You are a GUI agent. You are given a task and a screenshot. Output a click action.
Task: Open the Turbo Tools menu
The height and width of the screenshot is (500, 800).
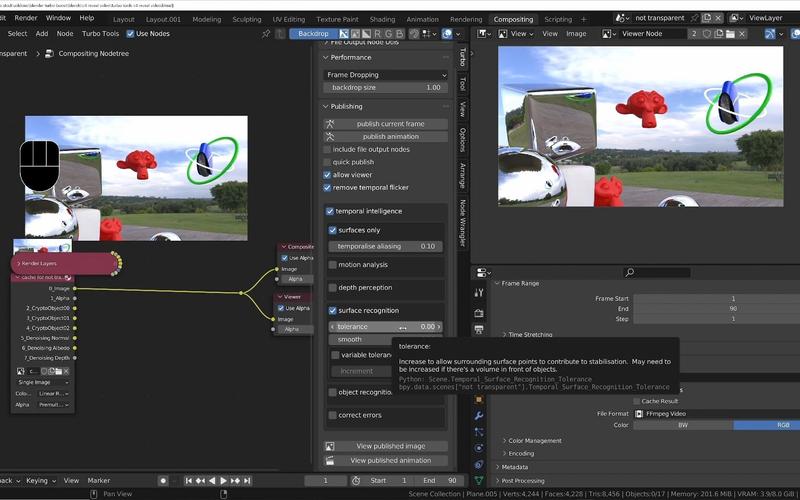pos(100,34)
